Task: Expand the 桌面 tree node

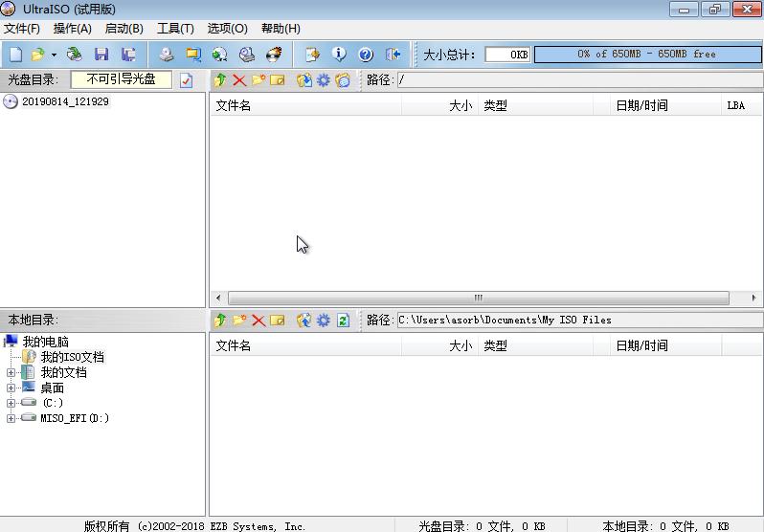Action: pos(11,388)
